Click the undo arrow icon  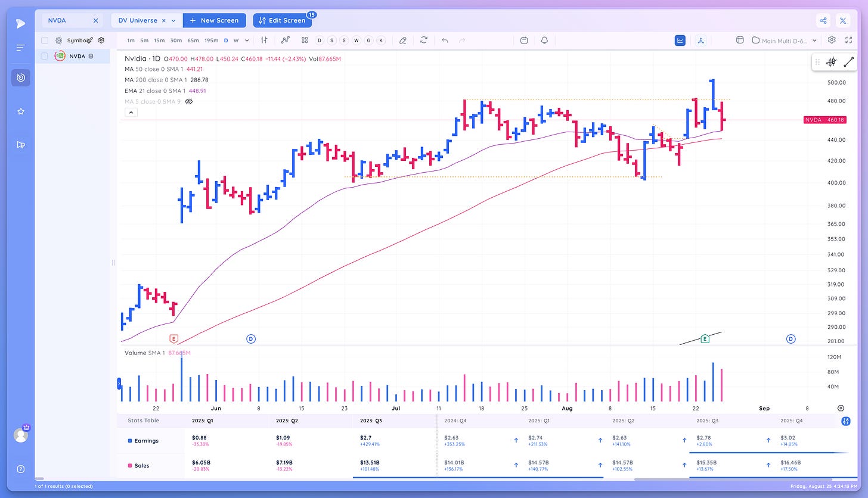pyautogui.click(x=445, y=40)
